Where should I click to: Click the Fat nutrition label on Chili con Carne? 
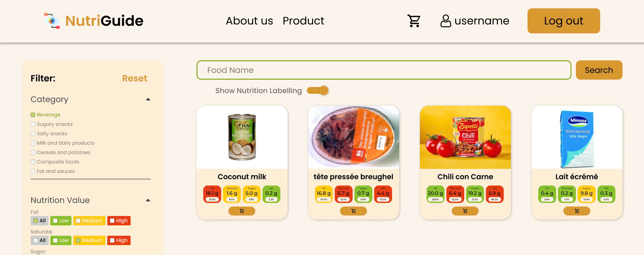[x=435, y=193]
